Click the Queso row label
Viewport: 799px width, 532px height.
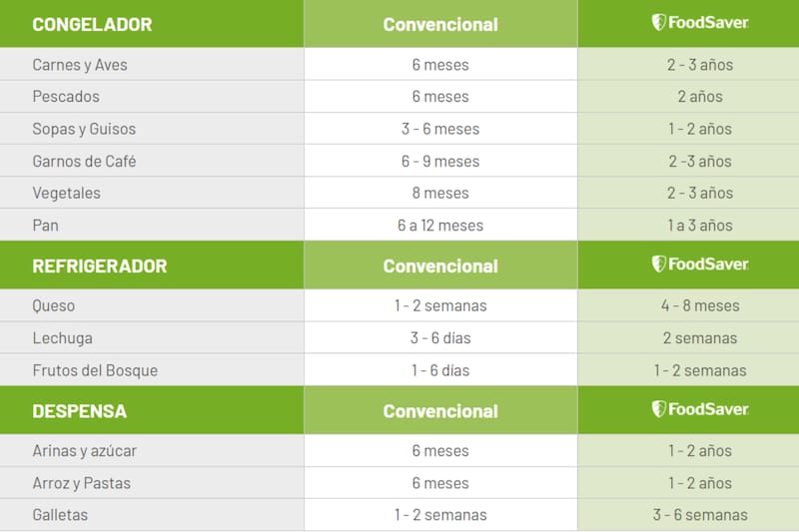pos(54,305)
